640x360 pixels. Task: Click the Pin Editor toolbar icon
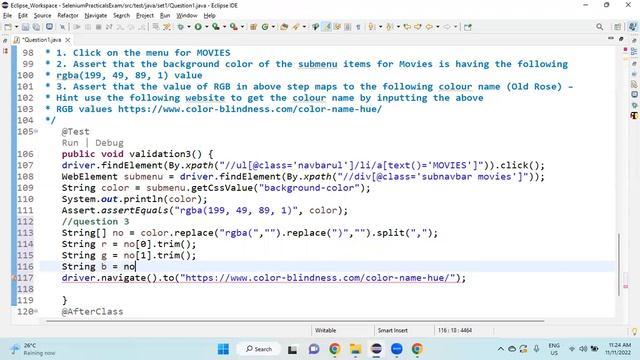pyautogui.click(x=468, y=27)
